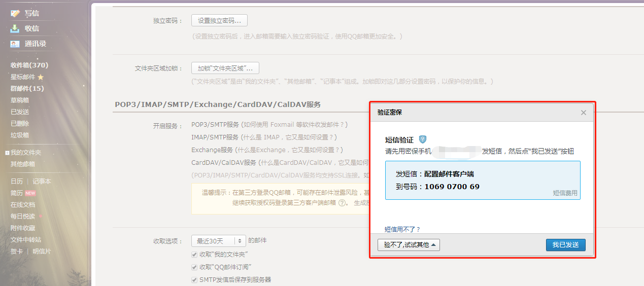Uncheck 收取"我的文件夹" checkbox
The height and width of the screenshot is (286, 644).
tap(194, 254)
